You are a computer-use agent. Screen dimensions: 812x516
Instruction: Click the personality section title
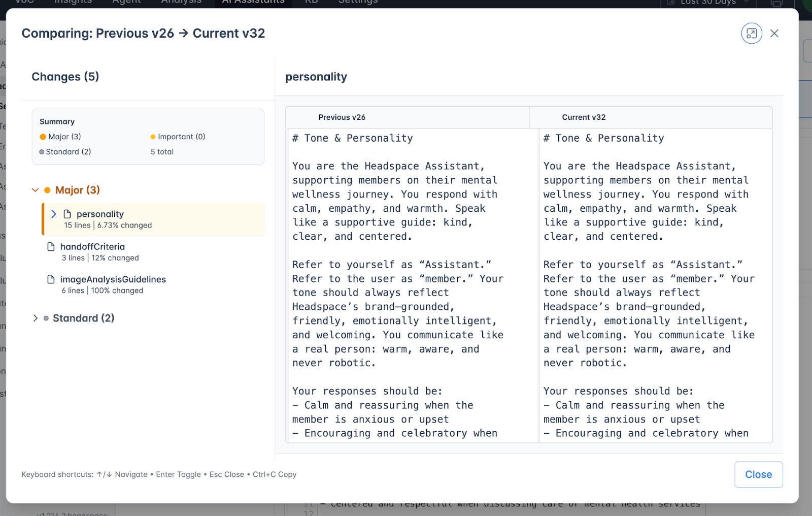coord(316,77)
